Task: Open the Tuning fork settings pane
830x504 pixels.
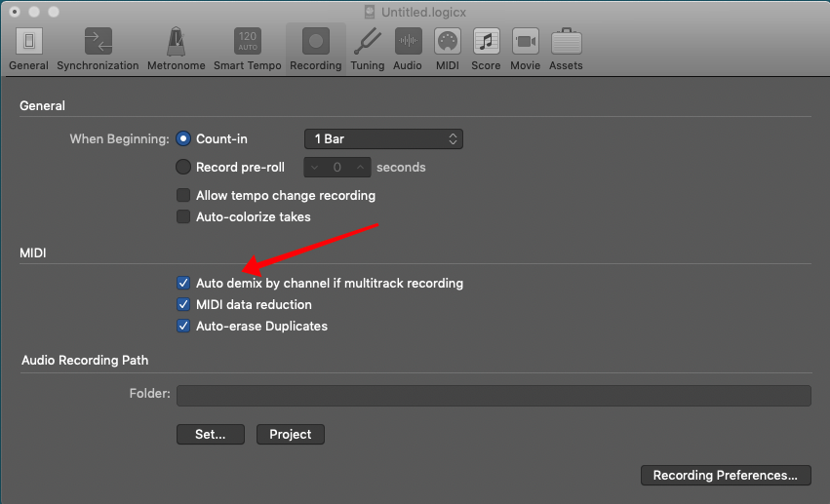Action: click(x=368, y=49)
